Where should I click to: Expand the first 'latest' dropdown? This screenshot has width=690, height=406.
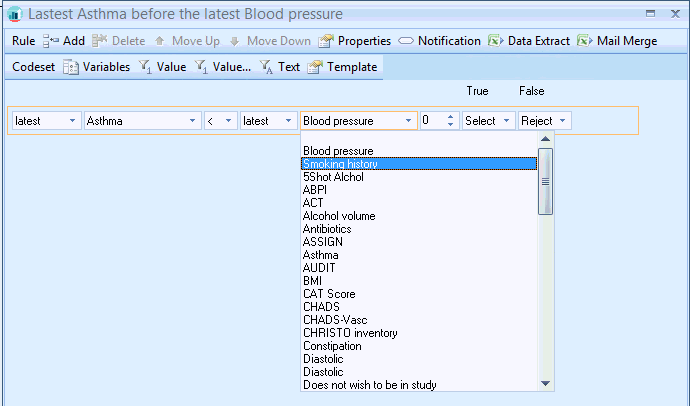click(73, 121)
